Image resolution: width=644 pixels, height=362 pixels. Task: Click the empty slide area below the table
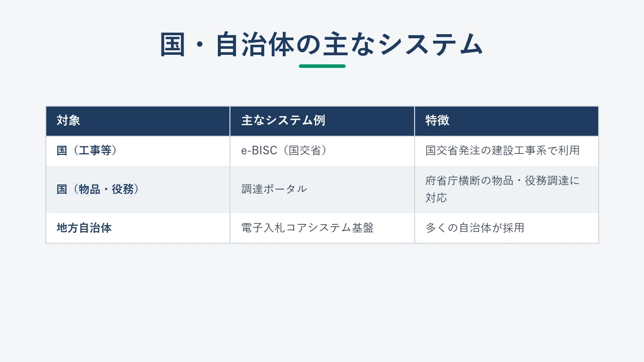point(322,302)
